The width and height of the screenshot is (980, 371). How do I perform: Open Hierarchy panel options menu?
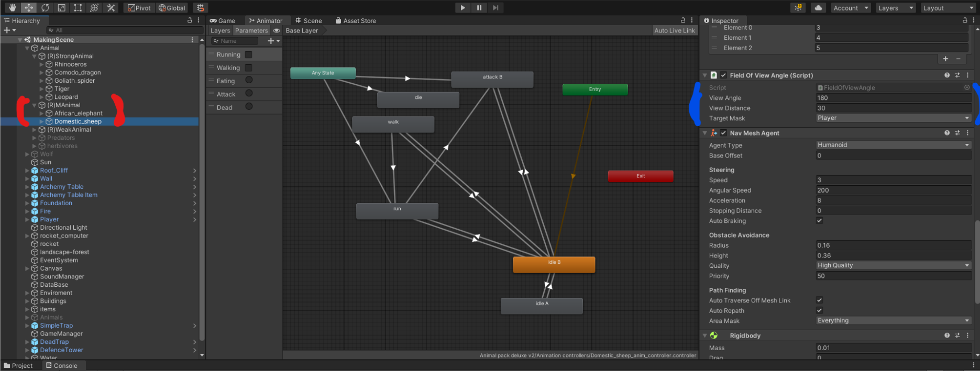(x=199, y=20)
